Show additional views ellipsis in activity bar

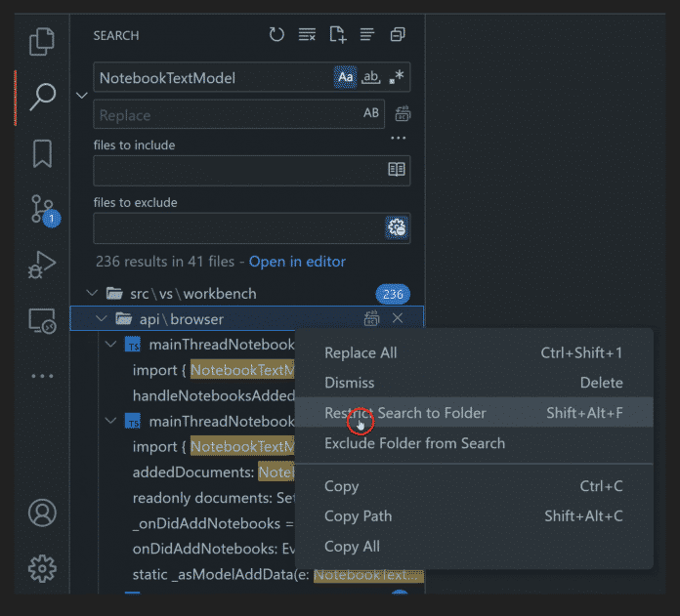click(x=42, y=376)
